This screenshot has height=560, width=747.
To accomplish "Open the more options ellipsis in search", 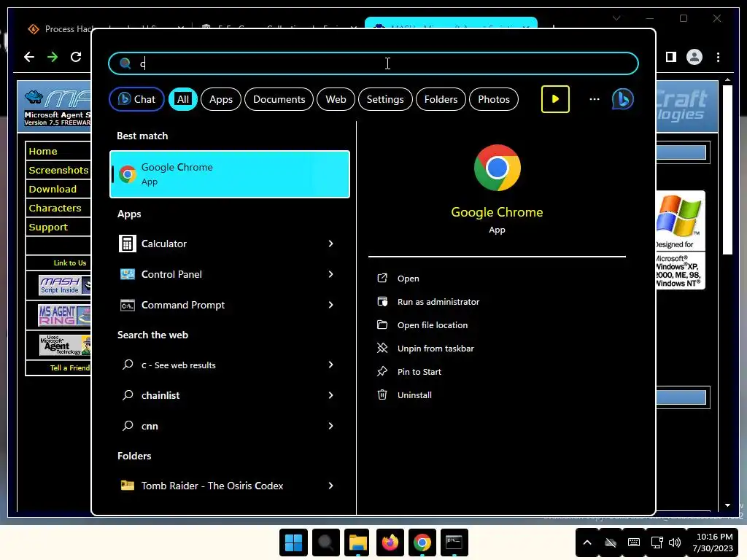I will click(x=594, y=99).
